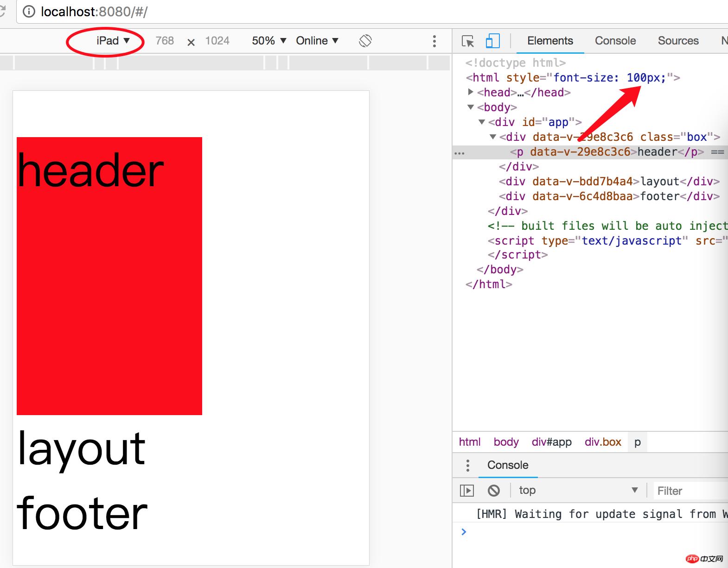Screen dimensions: 728x568
Task: Click the site information icon in address bar
Action: [29, 12]
